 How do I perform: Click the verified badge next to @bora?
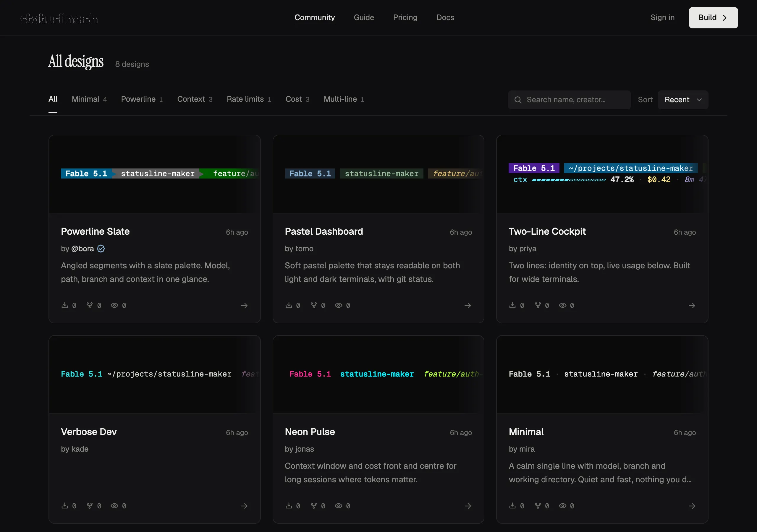[x=101, y=249]
